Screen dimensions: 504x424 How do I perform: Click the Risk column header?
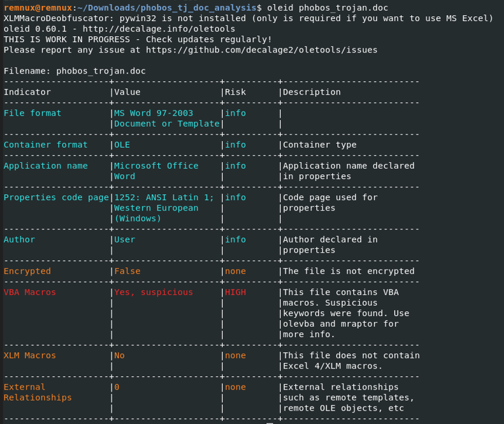pos(235,92)
